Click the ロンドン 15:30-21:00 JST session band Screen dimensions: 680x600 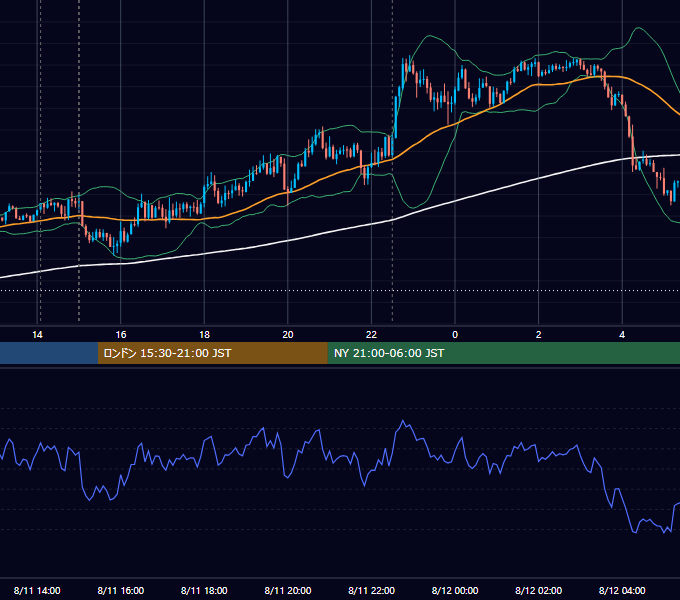(212, 353)
